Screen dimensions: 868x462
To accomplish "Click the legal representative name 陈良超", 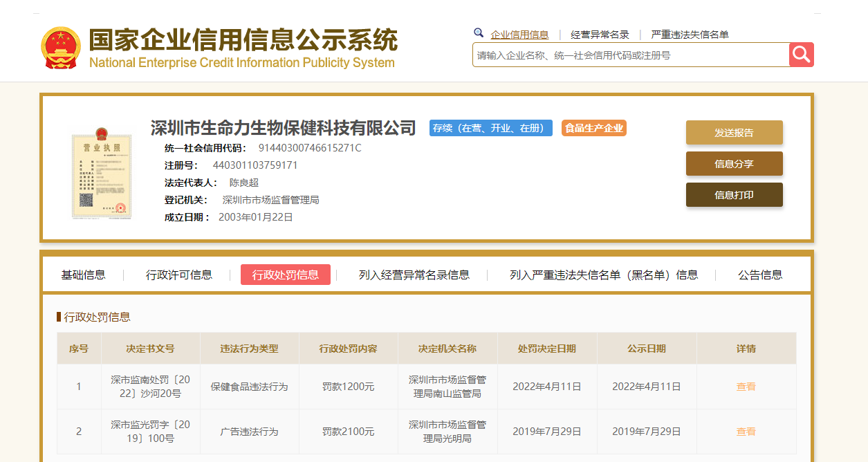I will click(244, 183).
